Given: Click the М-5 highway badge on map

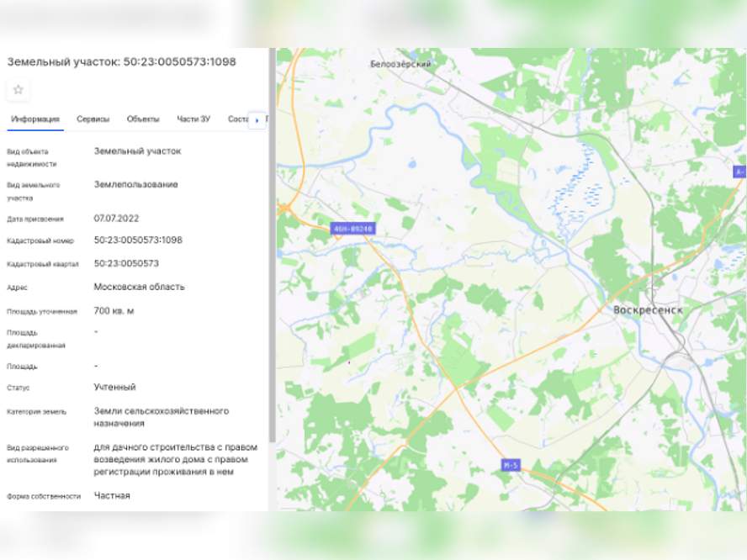Looking at the screenshot, I should pyautogui.click(x=511, y=465).
